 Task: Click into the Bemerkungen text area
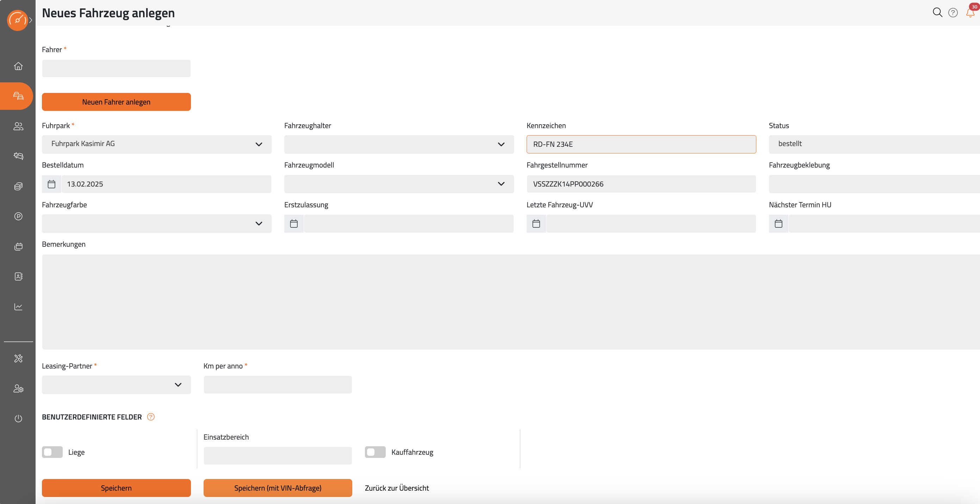511,302
